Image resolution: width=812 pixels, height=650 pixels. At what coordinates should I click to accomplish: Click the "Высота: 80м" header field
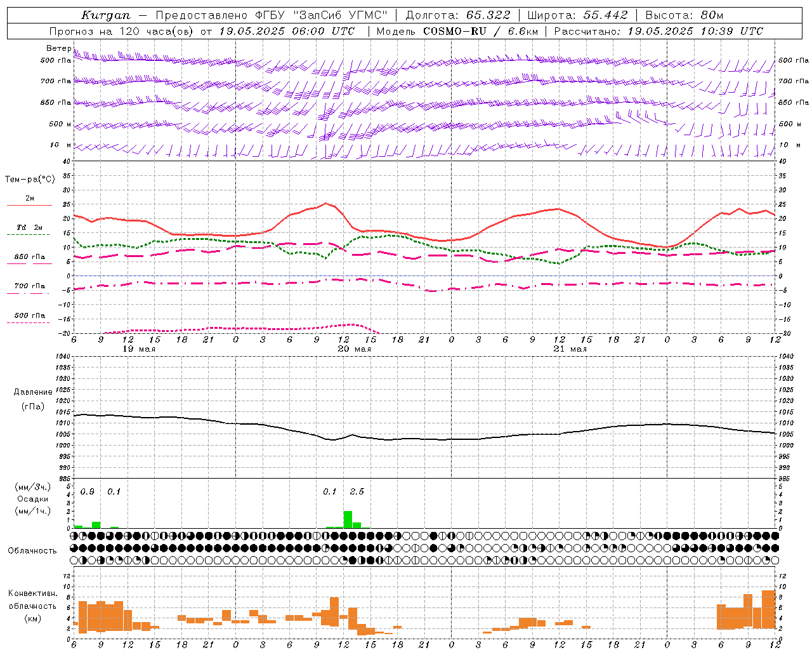pyautogui.click(x=684, y=15)
